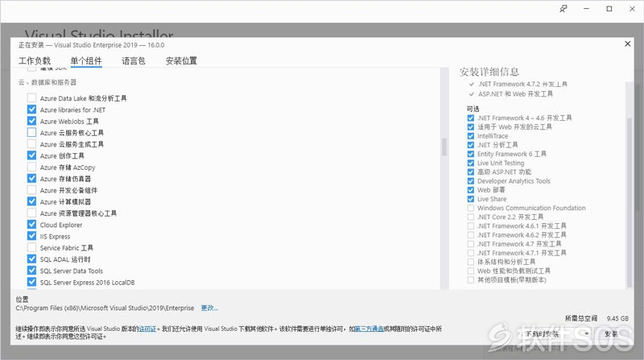The image size is (644, 360).
Task: Enable Service Fabric 工具 checkbox
Action: (31, 247)
